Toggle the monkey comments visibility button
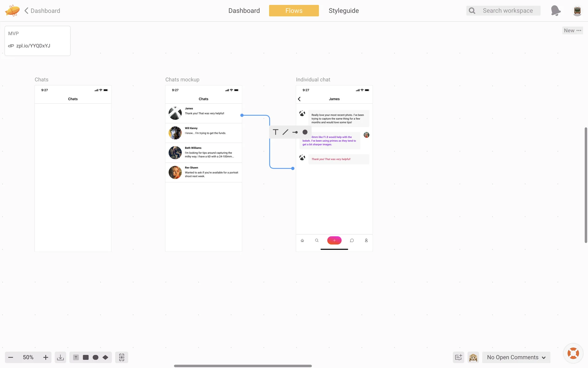The height and width of the screenshot is (368, 588). pos(473,357)
